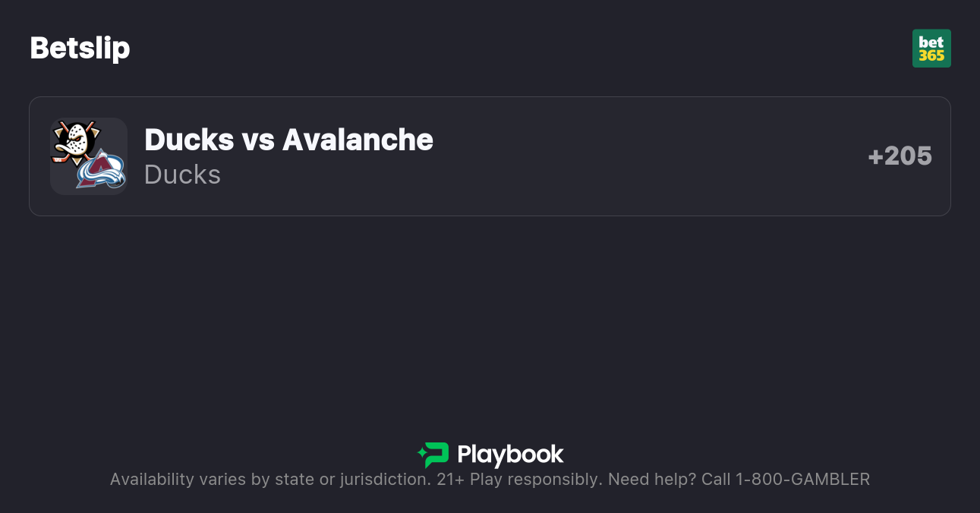
Task: Click the Ducks pick label to deselect it
Action: click(x=182, y=175)
